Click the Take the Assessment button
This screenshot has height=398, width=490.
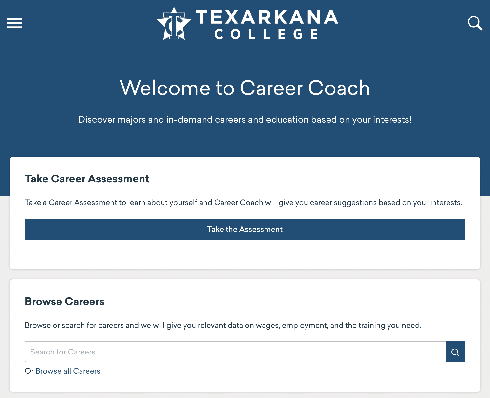245,229
